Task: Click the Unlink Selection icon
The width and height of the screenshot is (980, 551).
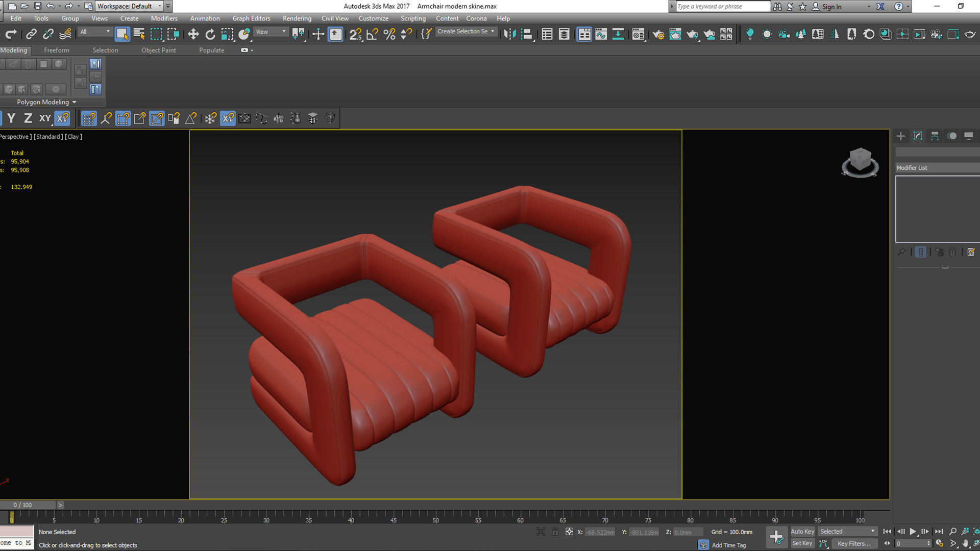Action: point(48,34)
